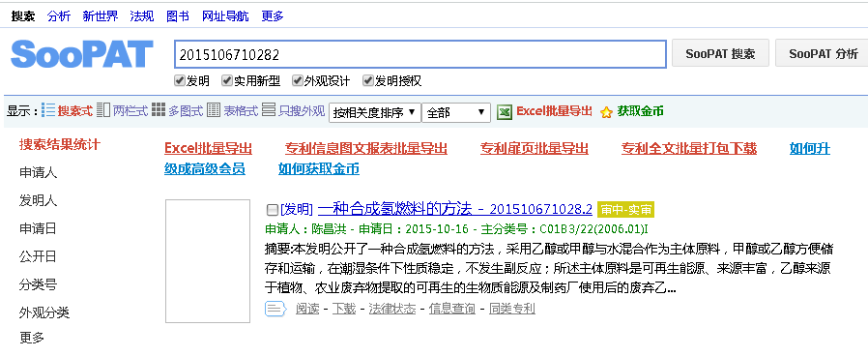Click the gold star 获取金币 icon
The height and width of the screenshot is (357, 868).
pyautogui.click(x=607, y=112)
